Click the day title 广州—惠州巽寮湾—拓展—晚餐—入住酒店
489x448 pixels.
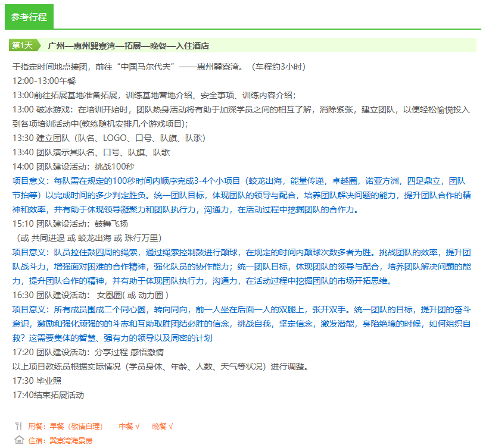point(129,46)
